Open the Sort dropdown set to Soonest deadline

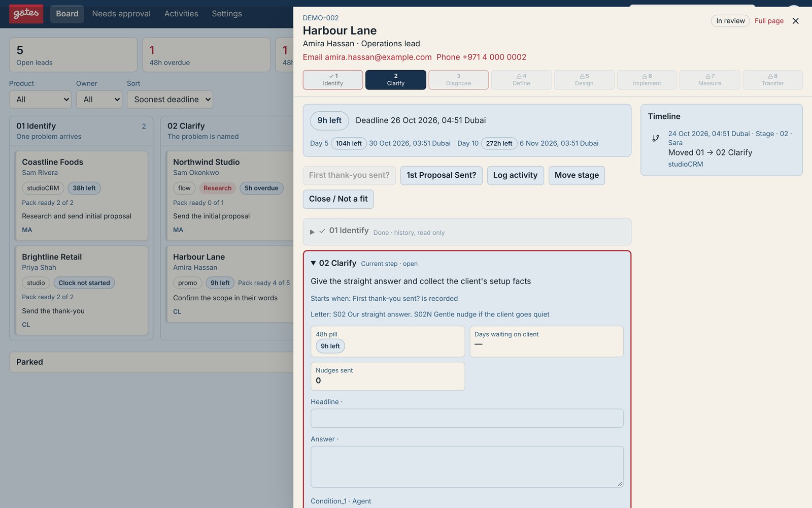[x=170, y=100]
